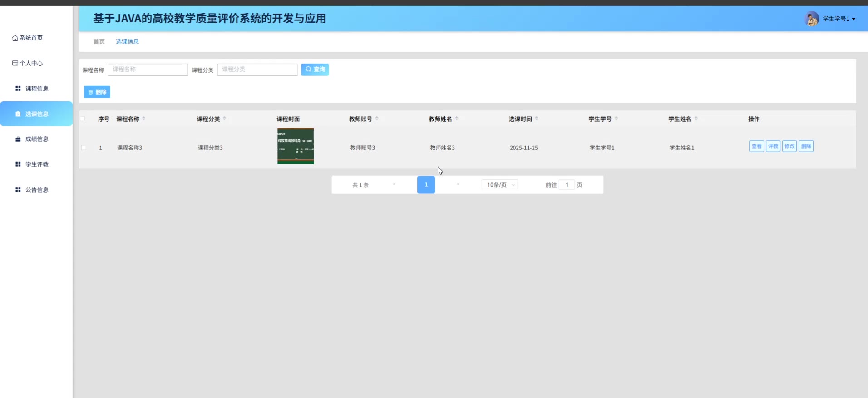Viewport: 868px width, 398px height.
Task: Open the 选课信息 sidebar menu item
Action: tap(36, 114)
